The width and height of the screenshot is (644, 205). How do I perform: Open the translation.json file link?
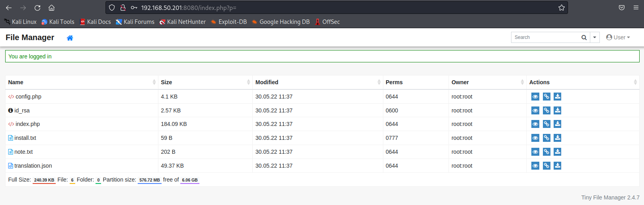[33, 166]
